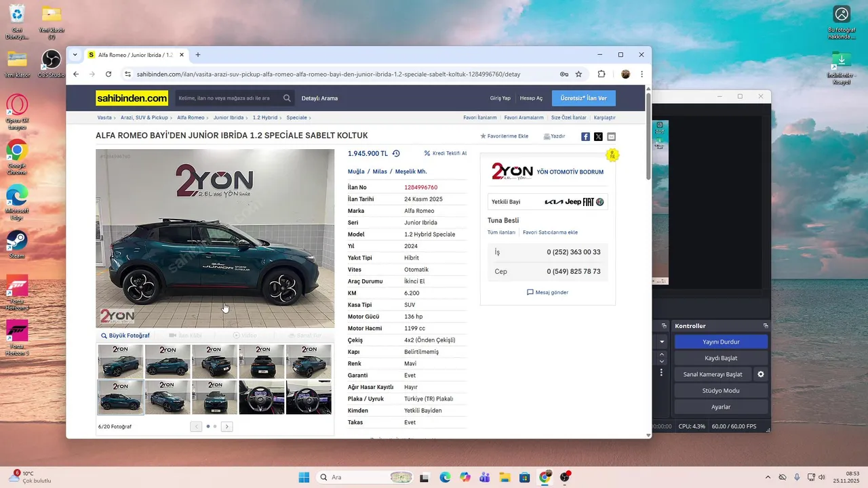Open Windows Start menu
Image resolution: width=868 pixels, height=488 pixels.
tap(304, 477)
